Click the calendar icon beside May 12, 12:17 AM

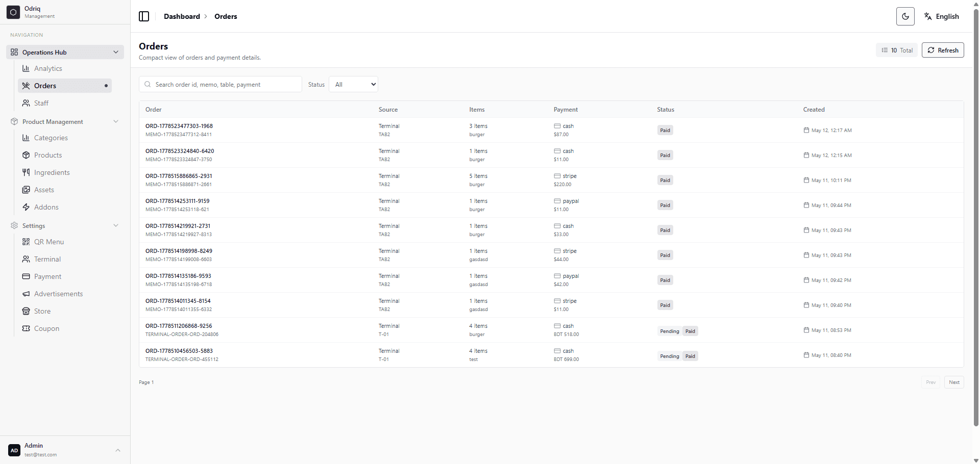coord(806,130)
